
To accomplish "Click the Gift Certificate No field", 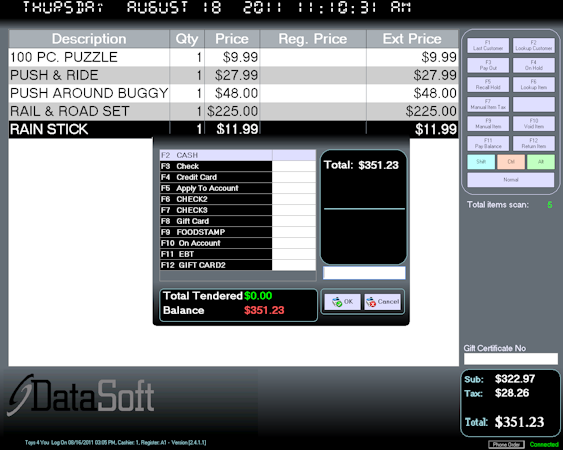I will pyautogui.click(x=511, y=359).
